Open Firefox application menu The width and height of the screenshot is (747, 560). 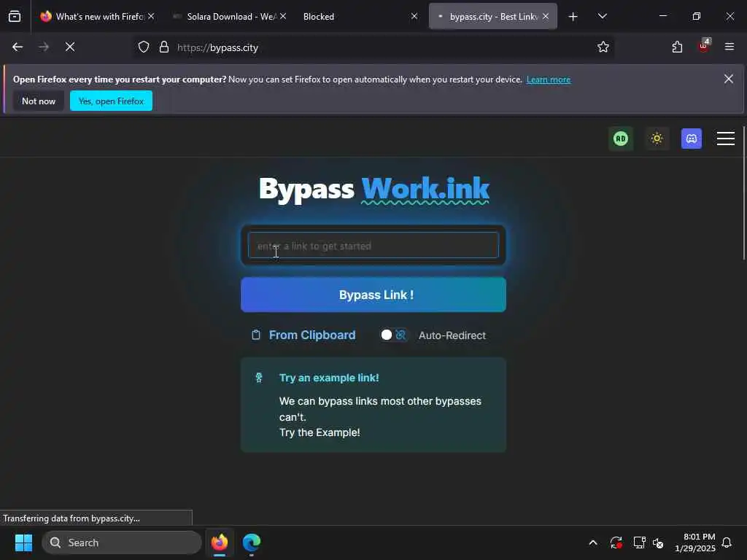pos(729,47)
